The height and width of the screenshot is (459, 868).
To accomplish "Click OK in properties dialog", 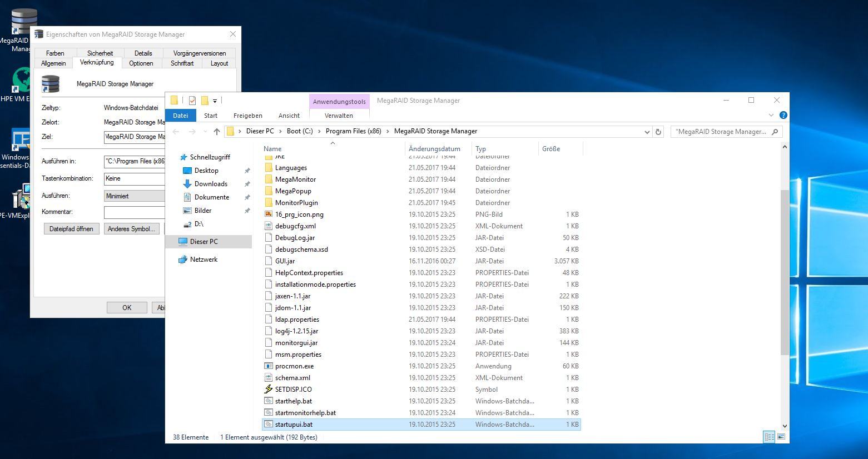I will [x=127, y=308].
